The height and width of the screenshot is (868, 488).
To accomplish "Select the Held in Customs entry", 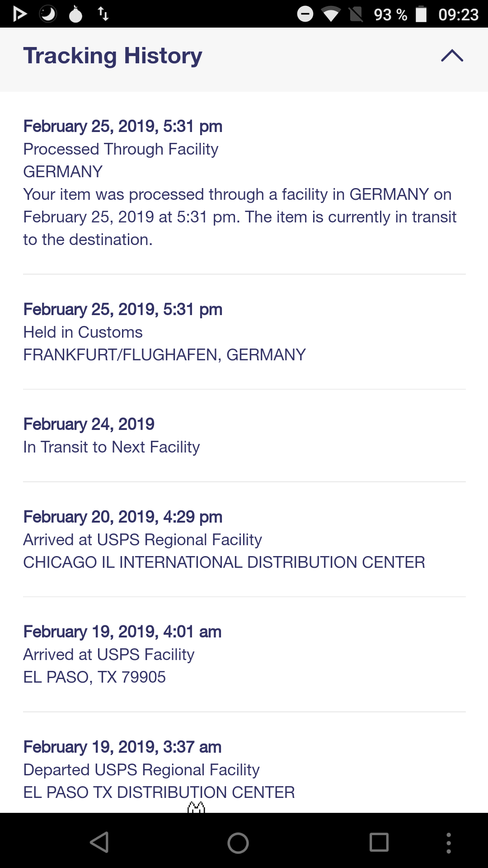I will [83, 332].
